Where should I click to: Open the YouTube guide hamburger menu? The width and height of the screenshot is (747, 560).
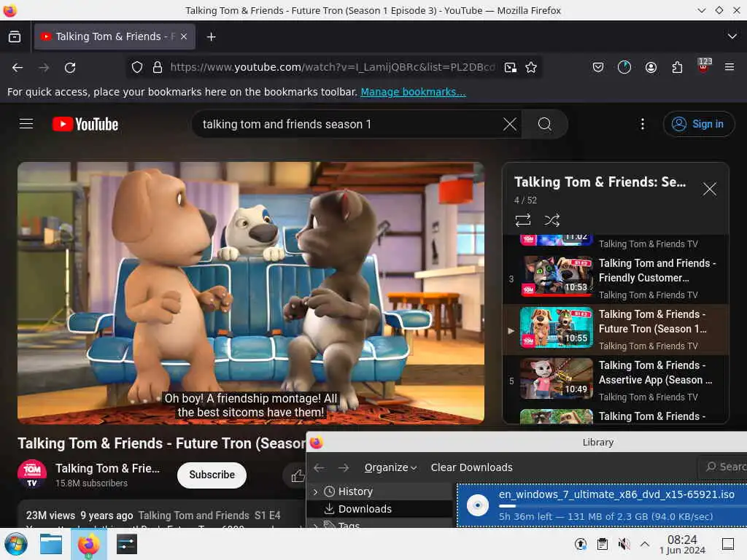(26, 124)
